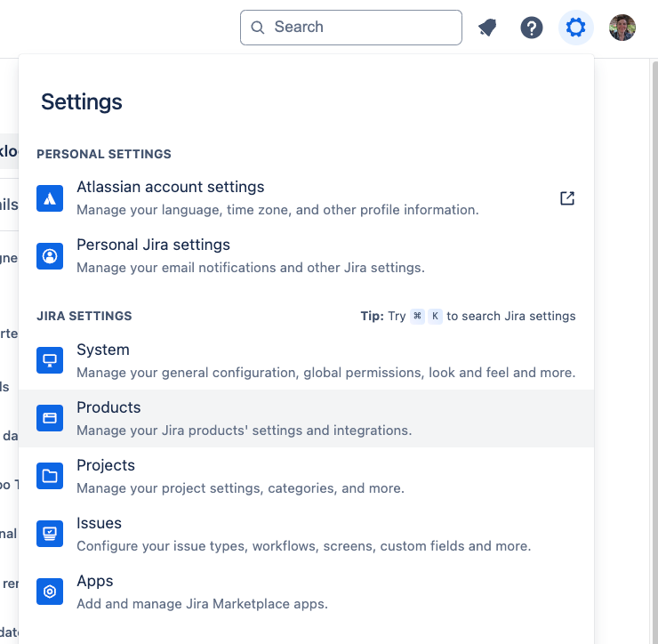
Task: Open Apps marketplace management entry
Action: [x=307, y=592]
